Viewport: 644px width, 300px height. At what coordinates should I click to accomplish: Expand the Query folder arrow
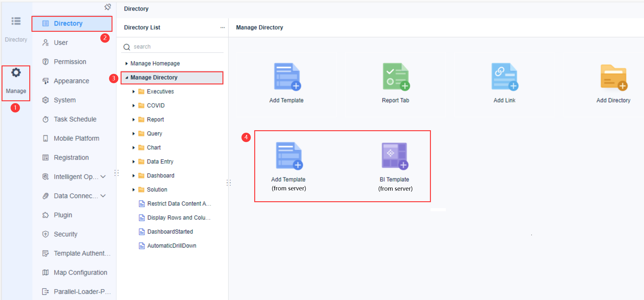pos(133,134)
